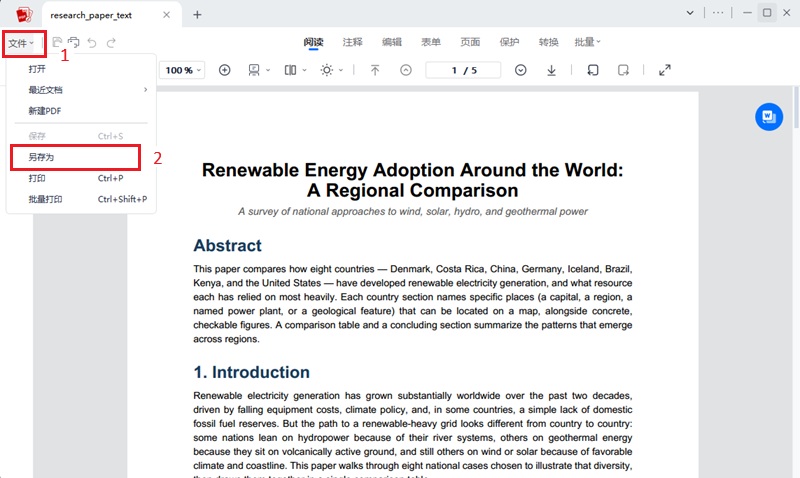800x478 pixels.
Task: Open the title bar chevron dropdown
Action: pyautogui.click(x=690, y=13)
